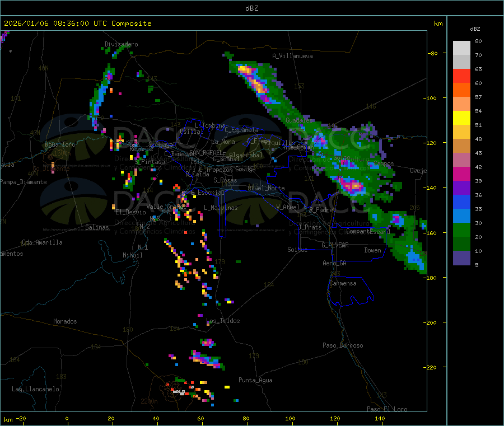Click the Nihuil location label
Image resolution: width=504 pixels, height=426 pixels.
(132, 255)
